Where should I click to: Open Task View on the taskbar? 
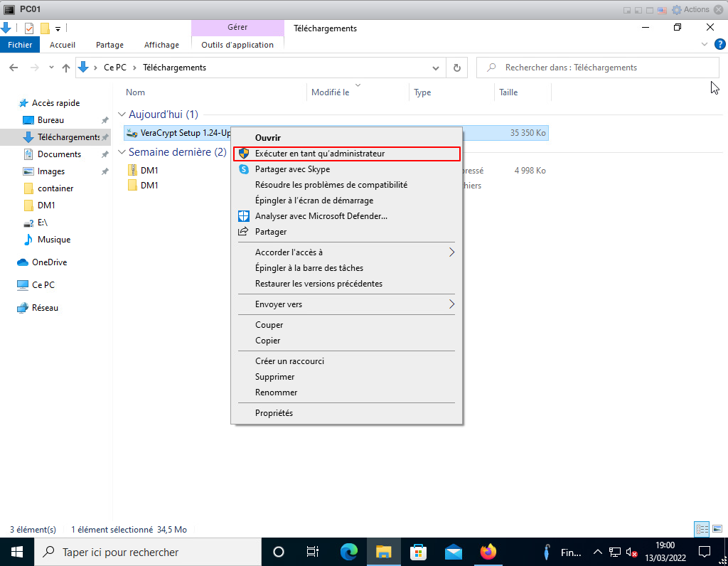pos(313,552)
